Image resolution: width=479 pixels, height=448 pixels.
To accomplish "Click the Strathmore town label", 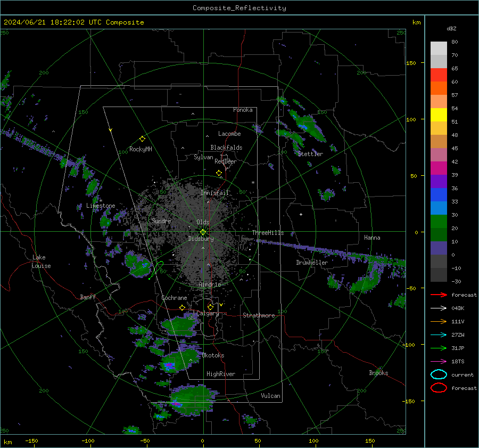I will click(x=259, y=315).
